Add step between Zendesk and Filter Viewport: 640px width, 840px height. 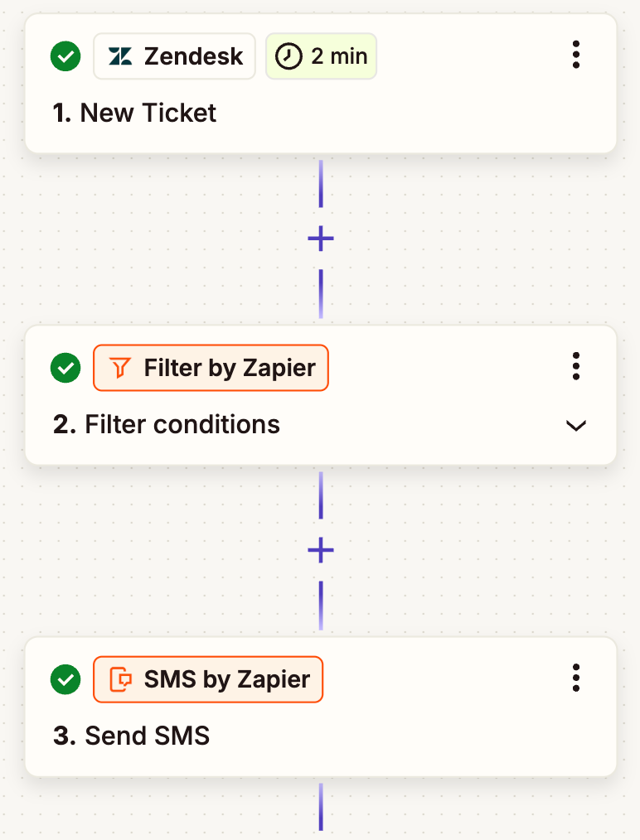coord(321,239)
